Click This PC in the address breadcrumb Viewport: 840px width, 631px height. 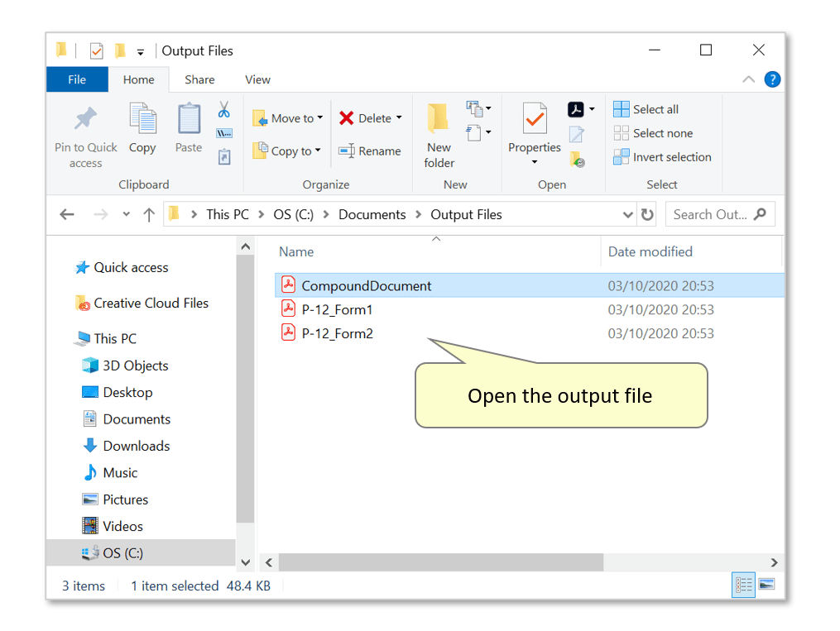click(x=228, y=215)
